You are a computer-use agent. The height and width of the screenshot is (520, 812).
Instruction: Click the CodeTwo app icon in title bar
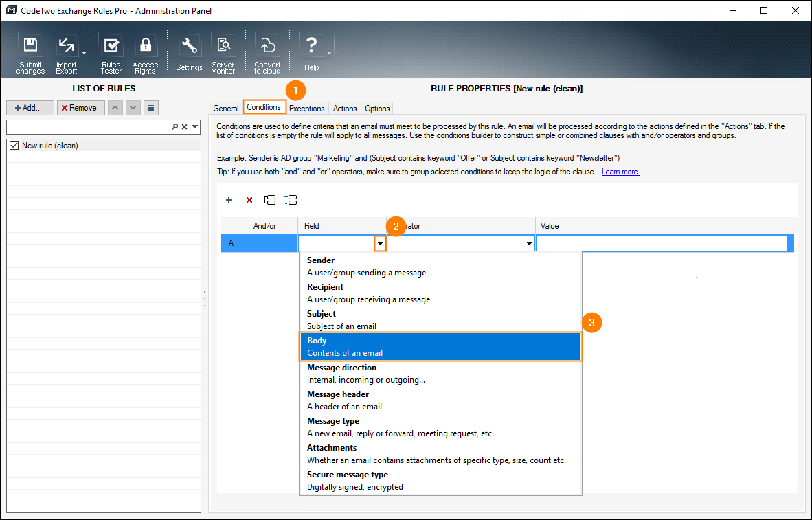point(12,10)
